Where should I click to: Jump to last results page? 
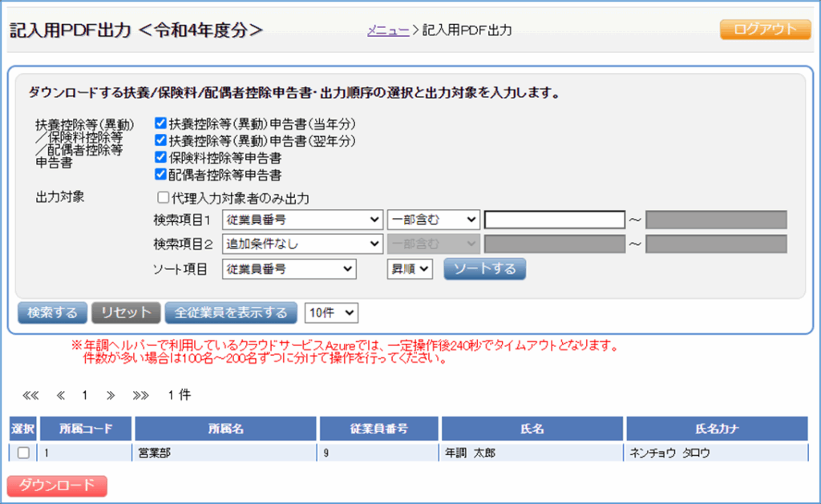pos(140,395)
